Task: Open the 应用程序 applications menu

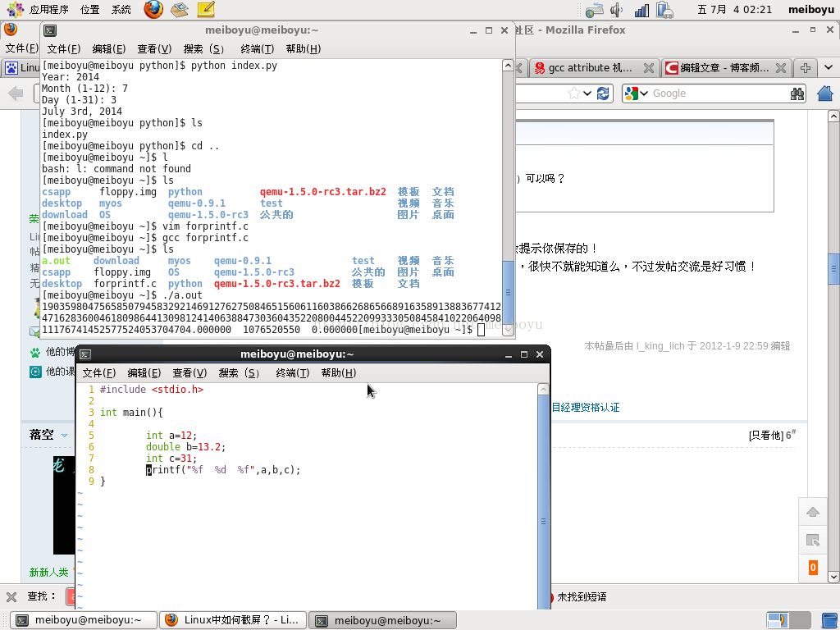Action: (48, 9)
